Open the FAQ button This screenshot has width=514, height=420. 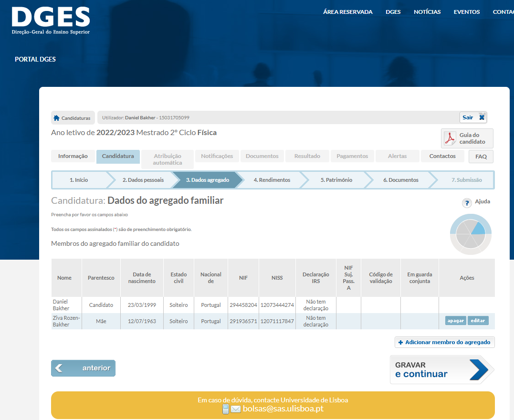[x=481, y=157]
